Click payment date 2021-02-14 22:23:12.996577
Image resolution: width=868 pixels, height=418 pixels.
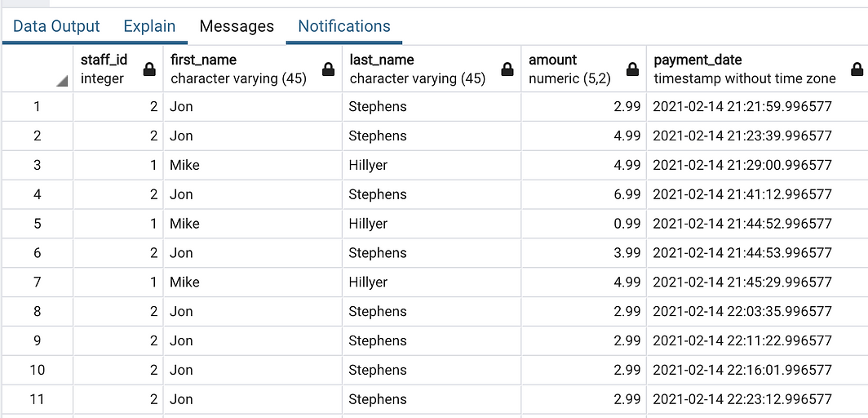pos(742,399)
